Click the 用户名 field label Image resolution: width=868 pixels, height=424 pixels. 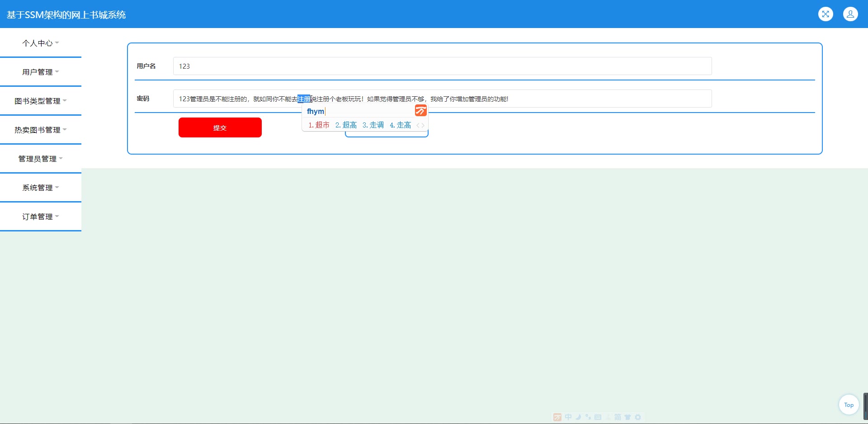146,66
